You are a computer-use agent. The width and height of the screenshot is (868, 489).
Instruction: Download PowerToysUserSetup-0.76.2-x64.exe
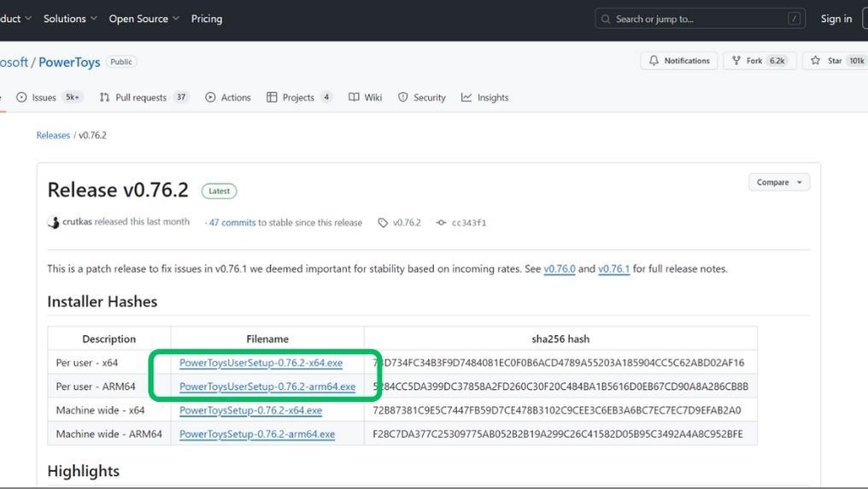pyautogui.click(x=261, y=362)
